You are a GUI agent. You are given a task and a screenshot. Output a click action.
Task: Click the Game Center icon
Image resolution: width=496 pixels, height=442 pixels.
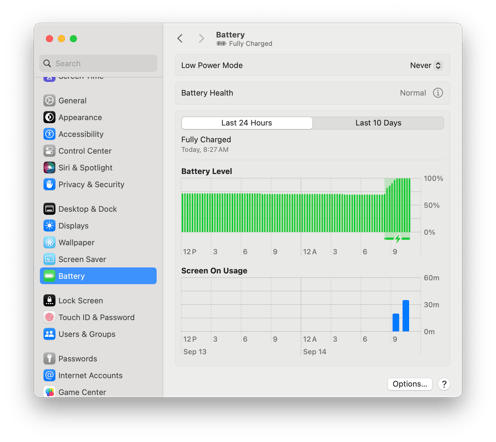pos(49,392)
